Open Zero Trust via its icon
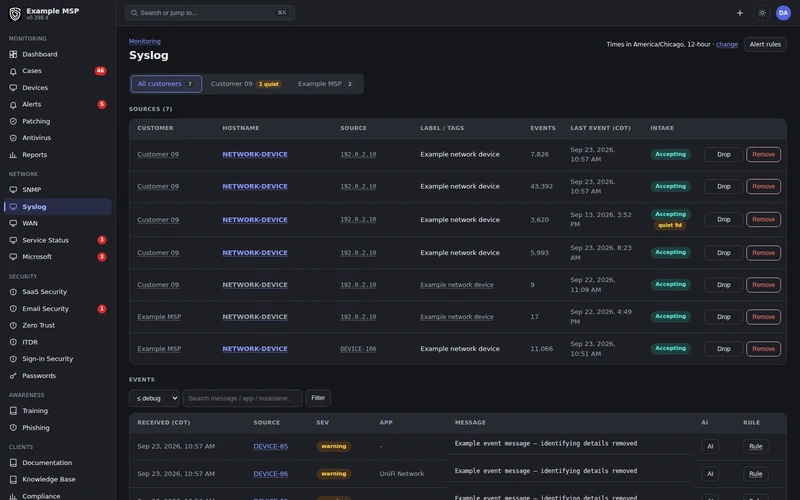Viewport: 800px width, 500px height. tap(13, 326)
